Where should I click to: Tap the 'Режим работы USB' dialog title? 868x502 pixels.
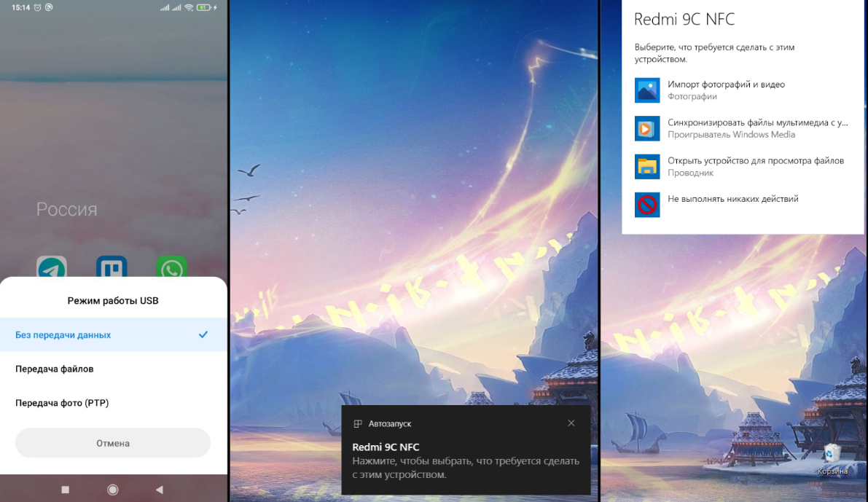pos(113,300)
